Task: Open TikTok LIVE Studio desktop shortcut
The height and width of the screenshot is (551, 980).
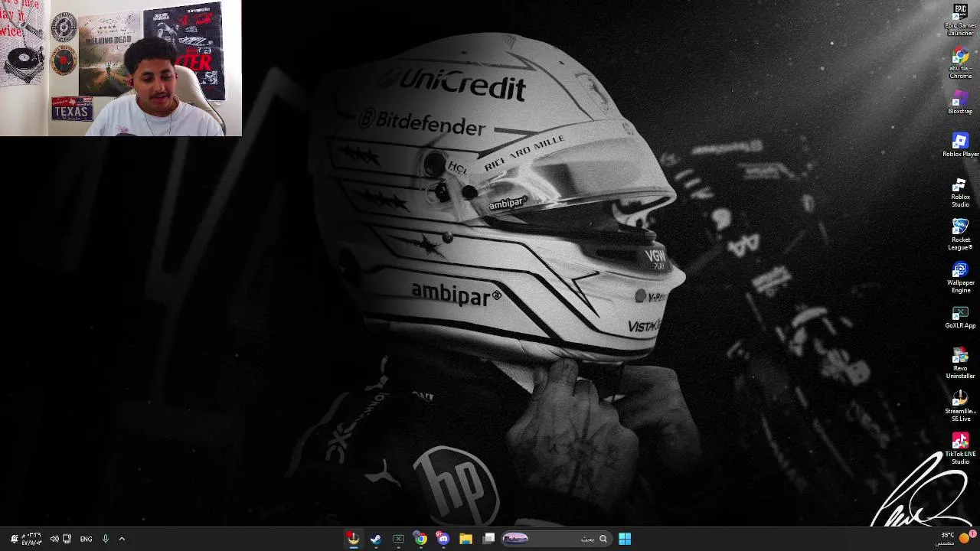Action: [x=960, y=449]
